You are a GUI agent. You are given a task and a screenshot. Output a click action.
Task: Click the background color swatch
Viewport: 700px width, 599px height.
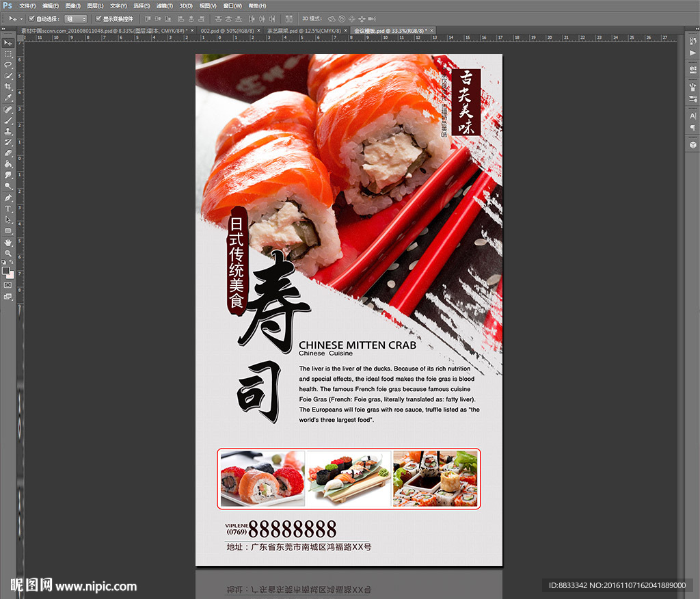coord(10,275)
